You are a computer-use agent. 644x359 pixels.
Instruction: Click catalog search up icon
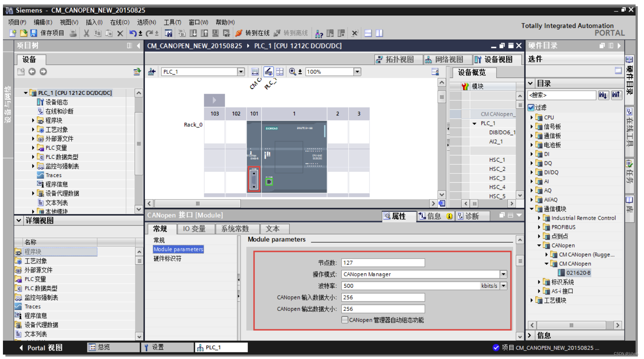616,95
